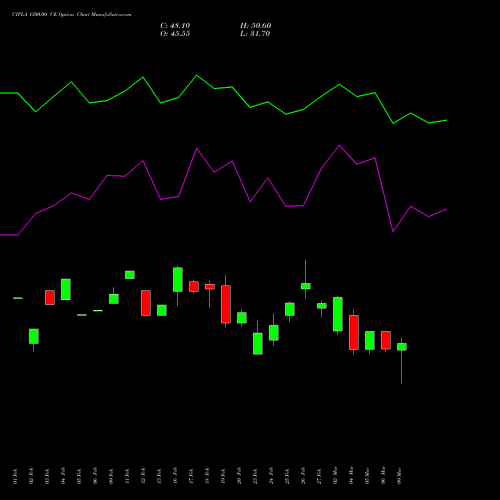
Task: Select the low value 'L: 31.70'
Action: click(x=255, y=34)
